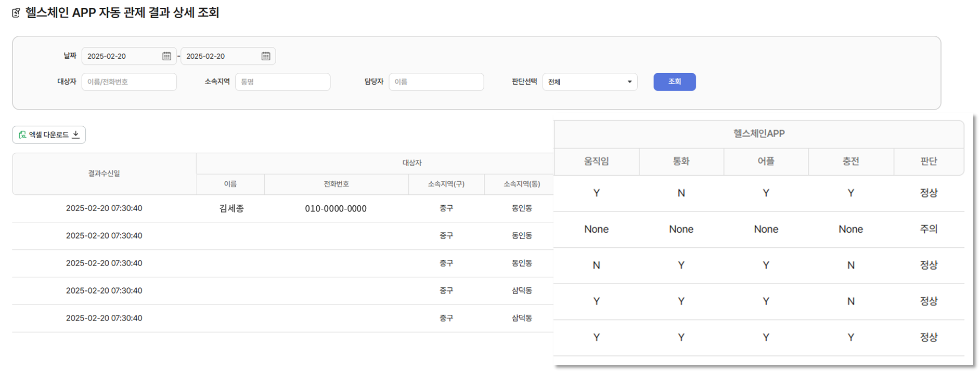Screen dimensions: 980x372
Task: Focus the 소속지역 동명 input field
Action: coord(282,82)
